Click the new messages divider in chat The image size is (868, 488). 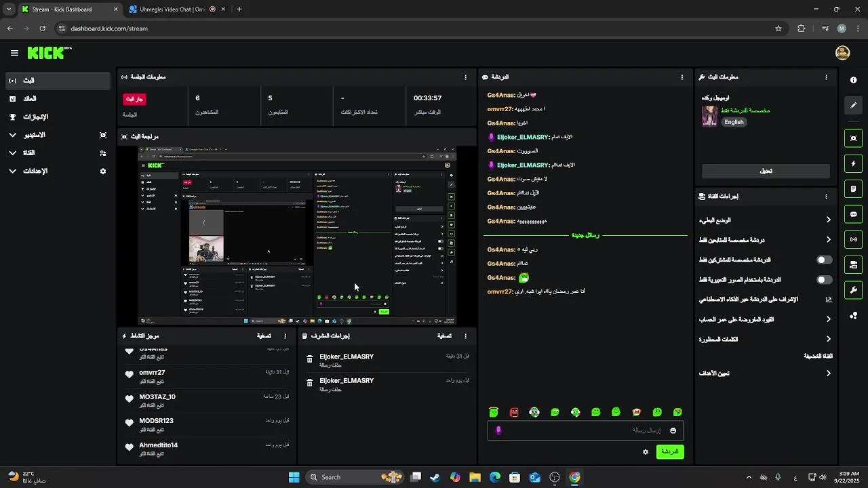point(585,235)
